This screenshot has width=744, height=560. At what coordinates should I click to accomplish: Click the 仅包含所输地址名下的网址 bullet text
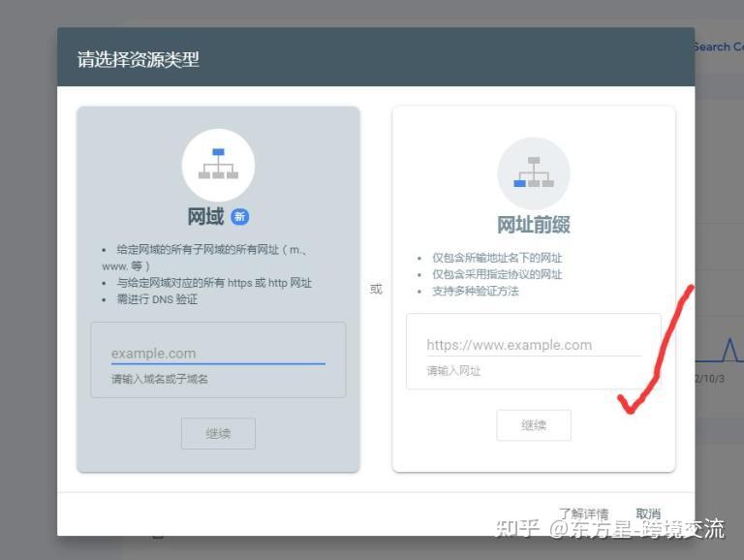pyautogui.click(x=497, y=258)
